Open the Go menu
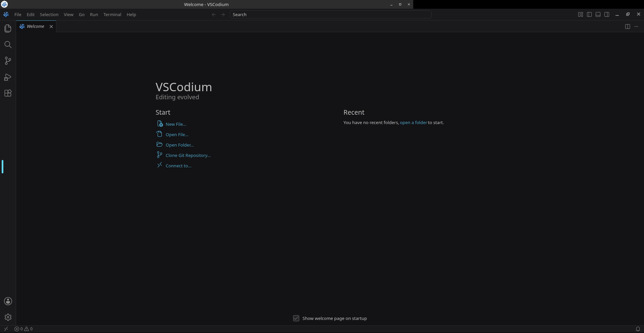644x333 pixels. tap(82, 14)
